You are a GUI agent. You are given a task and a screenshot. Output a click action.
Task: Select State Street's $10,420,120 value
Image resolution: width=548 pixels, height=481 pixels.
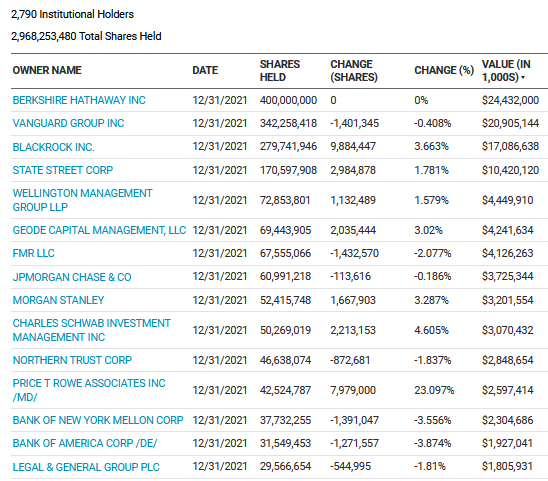point(510,170)
